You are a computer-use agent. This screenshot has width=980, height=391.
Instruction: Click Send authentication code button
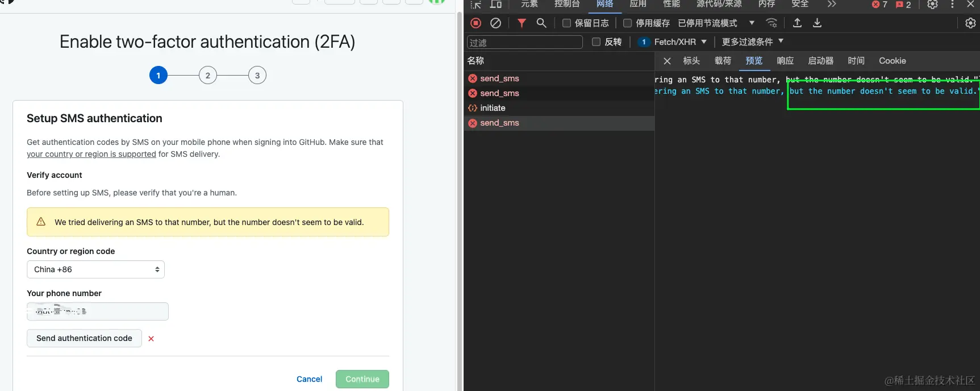[x=84, y=338]
